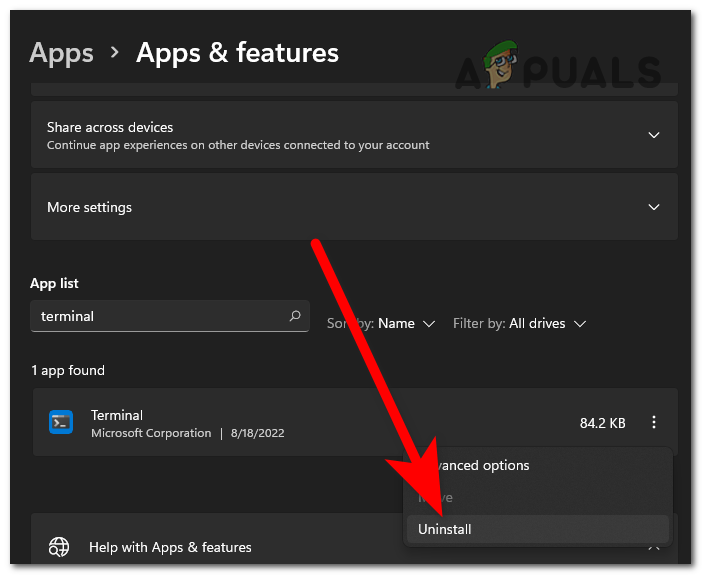Click the 84.2 KB size value
The height and width of the screenshot is (575, 702).
(602, 423)
